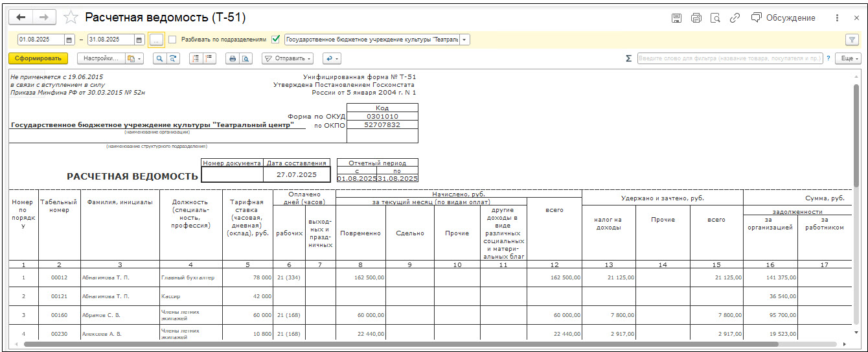Go forward with the right arrow button
The height and width of the screenshot is (352, 868).
[x=44, y=18]
